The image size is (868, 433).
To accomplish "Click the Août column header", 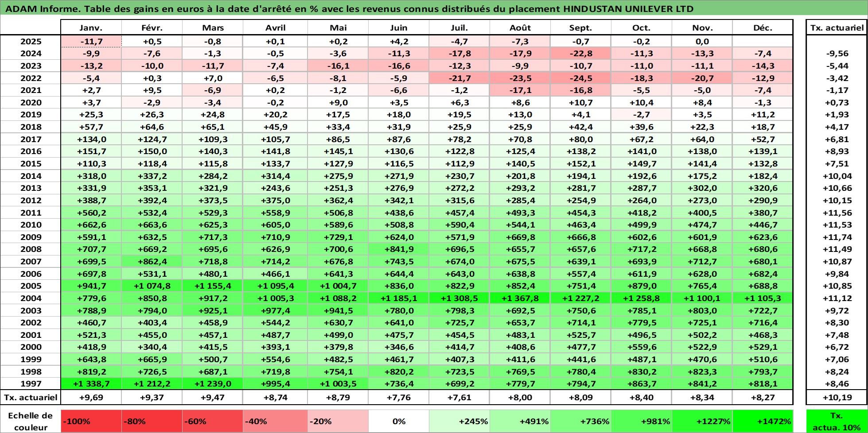I will 520,27.
